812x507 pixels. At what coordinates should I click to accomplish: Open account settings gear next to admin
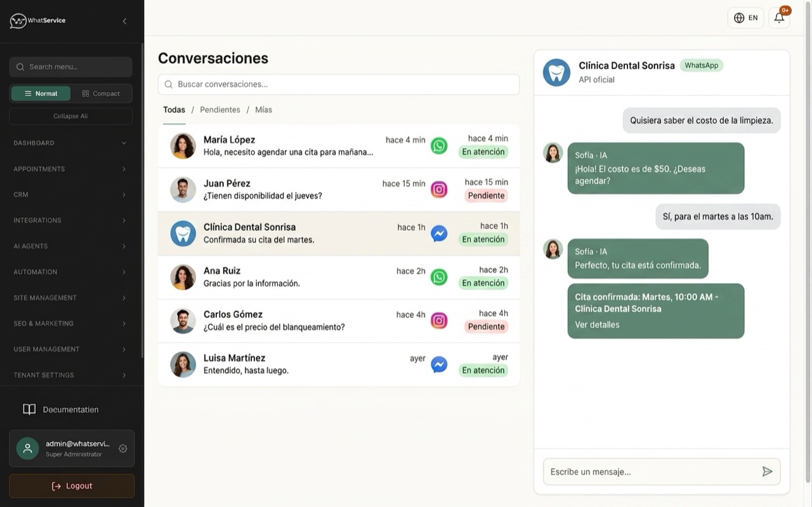[x=123, y=449]
